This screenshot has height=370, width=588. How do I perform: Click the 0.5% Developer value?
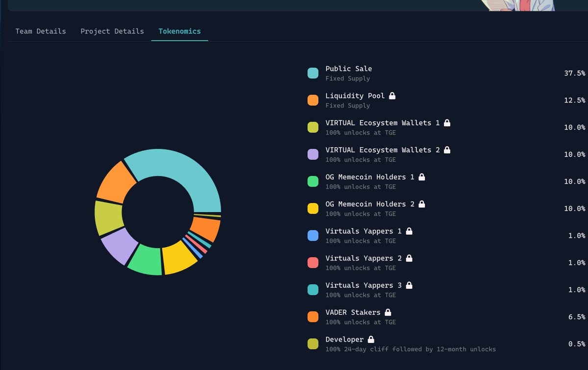pos(577,344)
